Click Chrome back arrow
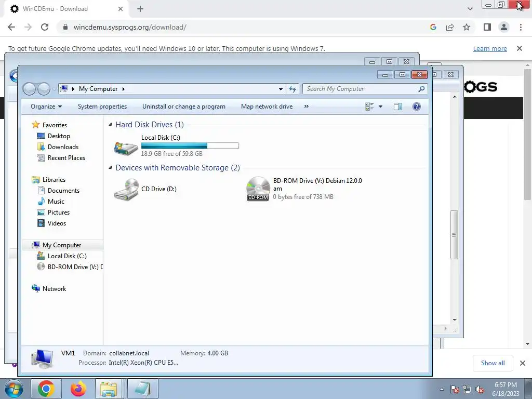The image size is (532, 399). coord(11,27)
